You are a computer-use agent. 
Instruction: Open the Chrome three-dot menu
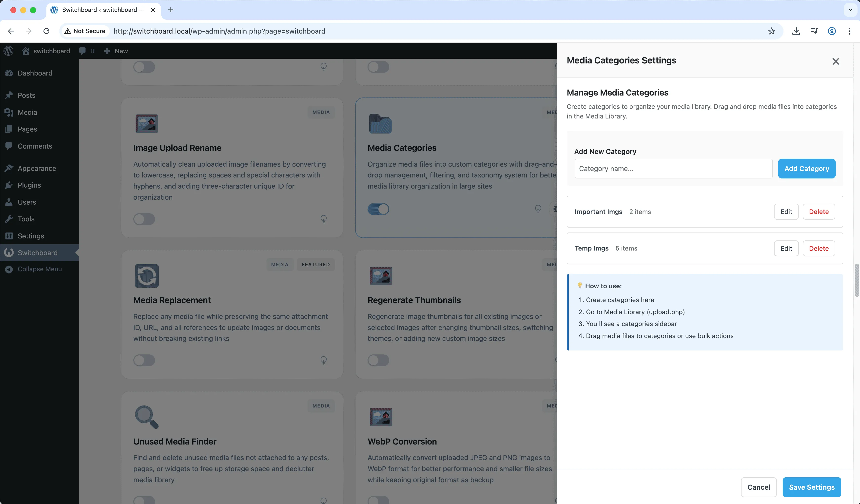(x=849, y=31)
